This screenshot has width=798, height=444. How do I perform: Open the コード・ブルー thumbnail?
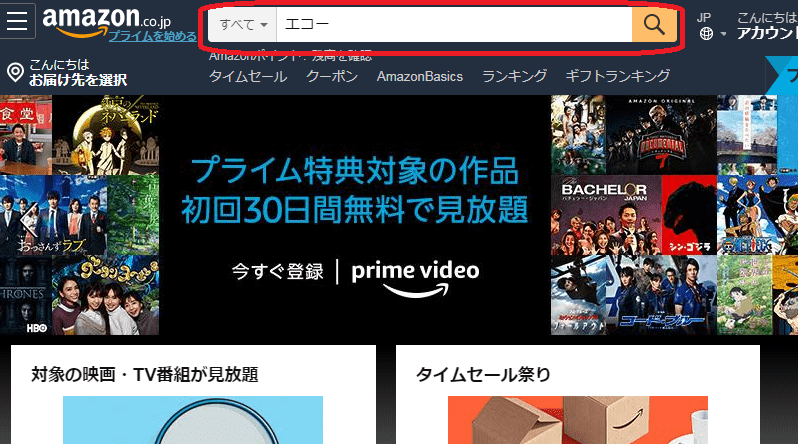pyautogui.click(x=662, y=295)
